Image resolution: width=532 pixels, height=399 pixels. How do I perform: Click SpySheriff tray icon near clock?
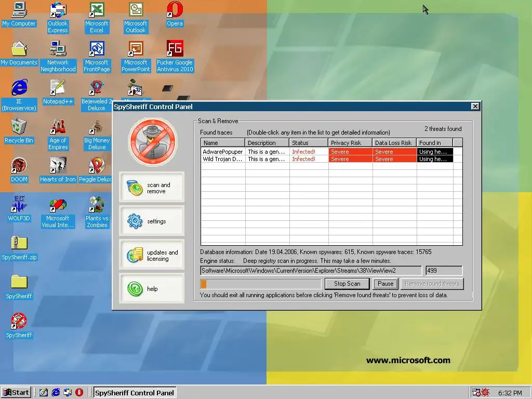pyautogui.click(x=485, y=393)
